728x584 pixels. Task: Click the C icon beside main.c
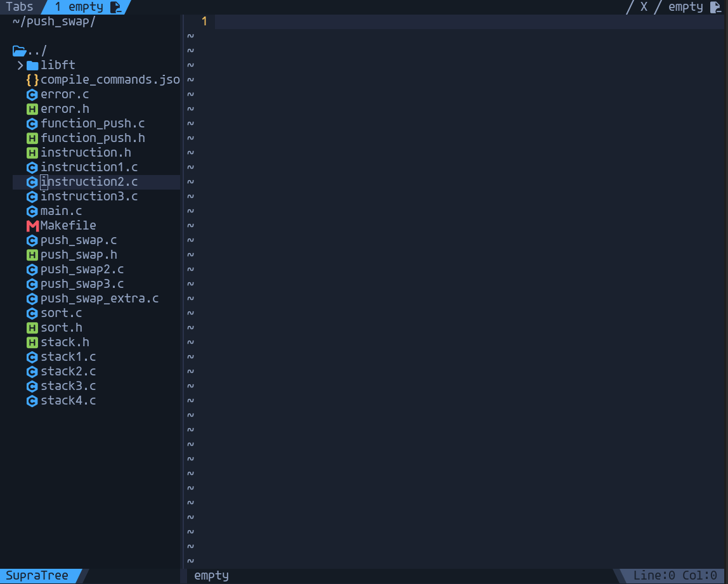[x=32, y=211]
